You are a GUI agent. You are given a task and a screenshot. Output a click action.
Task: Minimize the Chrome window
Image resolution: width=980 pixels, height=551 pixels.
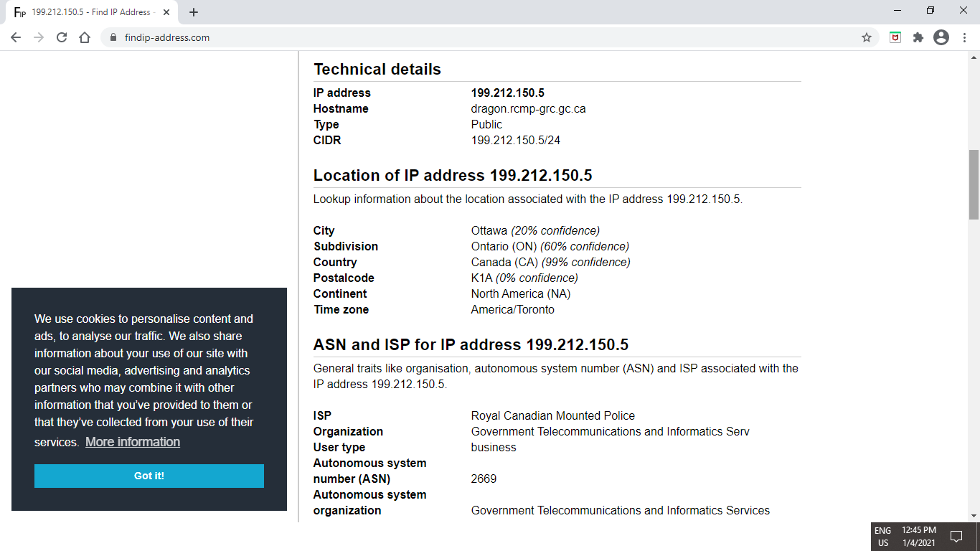point(898,11)
